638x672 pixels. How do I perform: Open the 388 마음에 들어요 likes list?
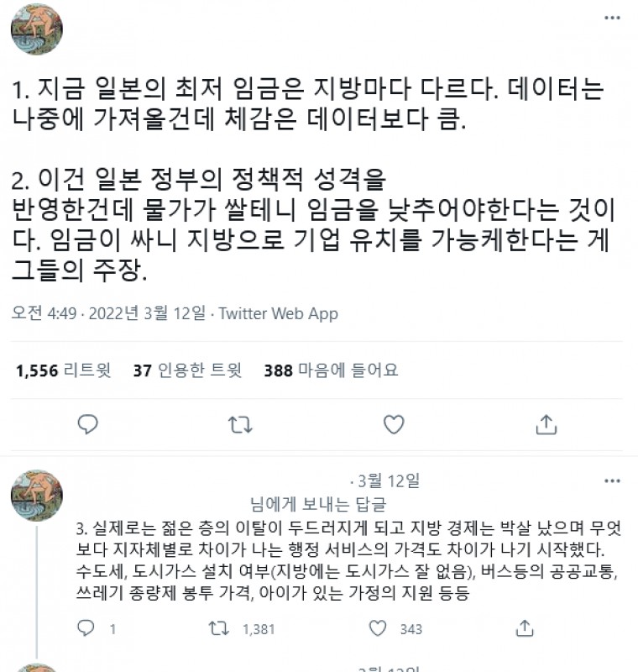(x=330, y=370)
